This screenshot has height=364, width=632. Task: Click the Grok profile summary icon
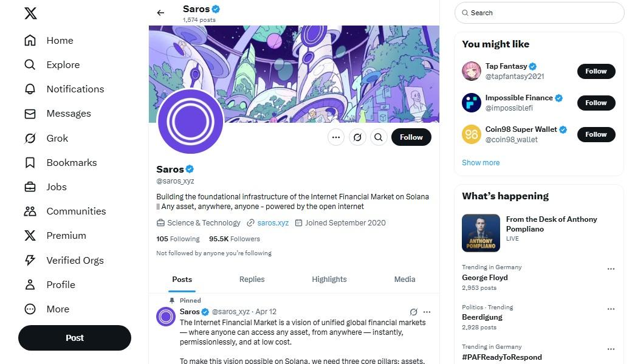[357, 137]
